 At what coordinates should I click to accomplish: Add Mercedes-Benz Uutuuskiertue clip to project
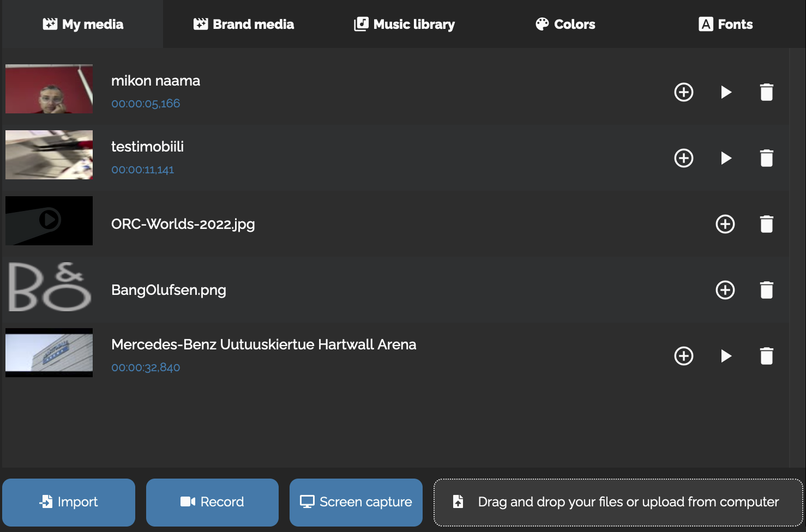(684, 356)
